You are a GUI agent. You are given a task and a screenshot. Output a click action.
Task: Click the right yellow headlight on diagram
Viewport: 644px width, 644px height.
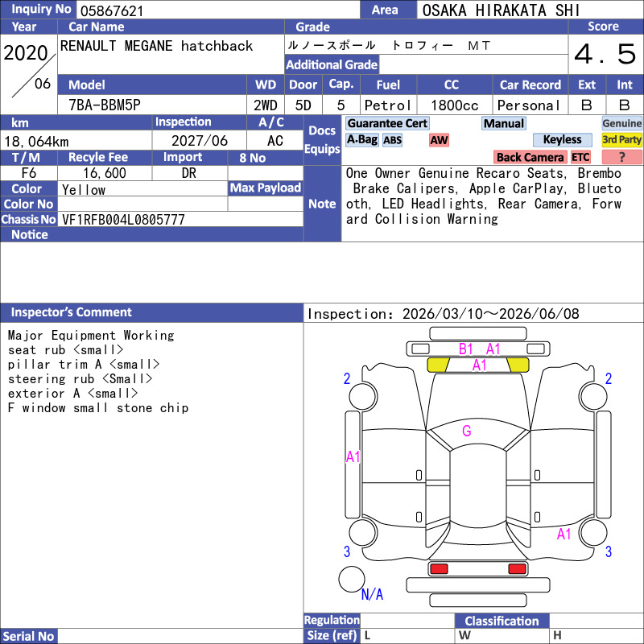click(x=518, y=365)
